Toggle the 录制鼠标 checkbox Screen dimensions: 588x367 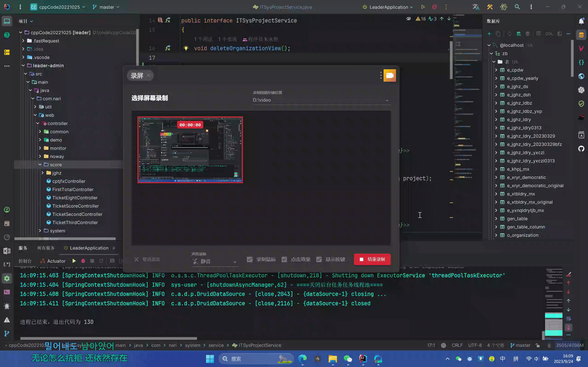click(x=249, y=259)
